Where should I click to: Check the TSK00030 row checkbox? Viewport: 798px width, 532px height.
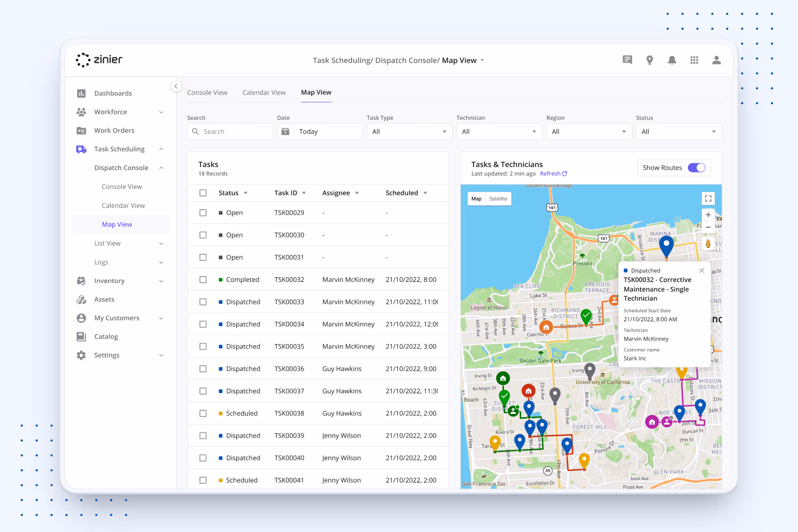point(203,235)
